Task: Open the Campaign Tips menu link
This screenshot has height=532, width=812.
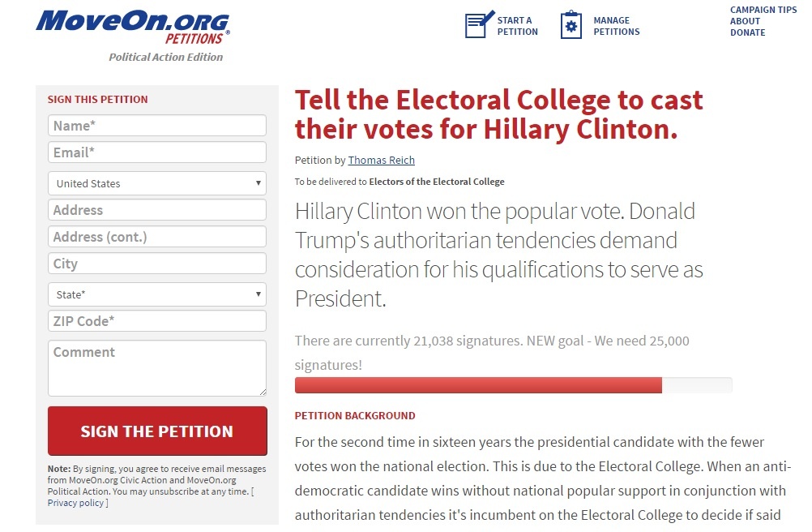Action: [x=763, y=10]
